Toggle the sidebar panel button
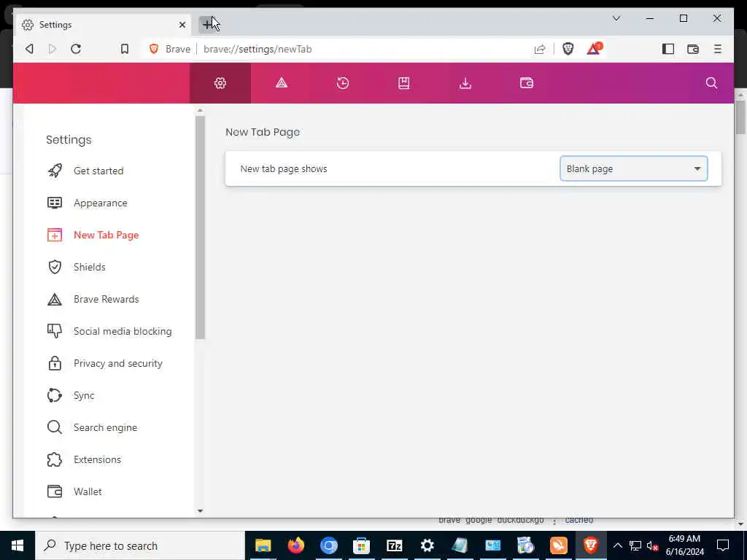This screenshot has height=560, width=747. click(668, 49)
